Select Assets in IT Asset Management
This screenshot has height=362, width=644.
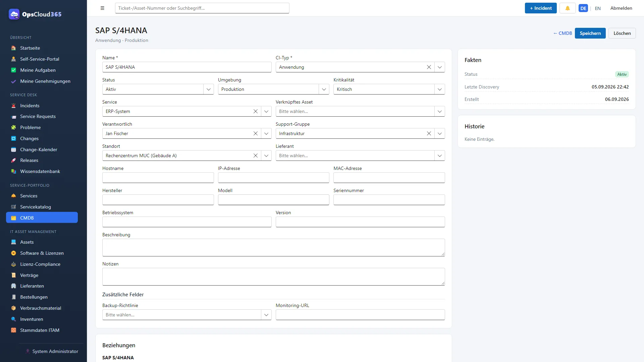pos(42,242)
